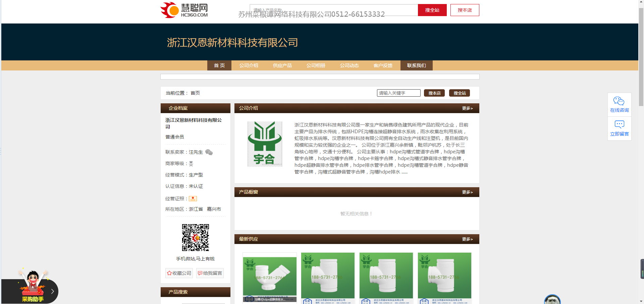Click the banner company title 浙江汉恩新材料科技有限公司
This screenshot has width=644, height=304.
click(232, 42)
